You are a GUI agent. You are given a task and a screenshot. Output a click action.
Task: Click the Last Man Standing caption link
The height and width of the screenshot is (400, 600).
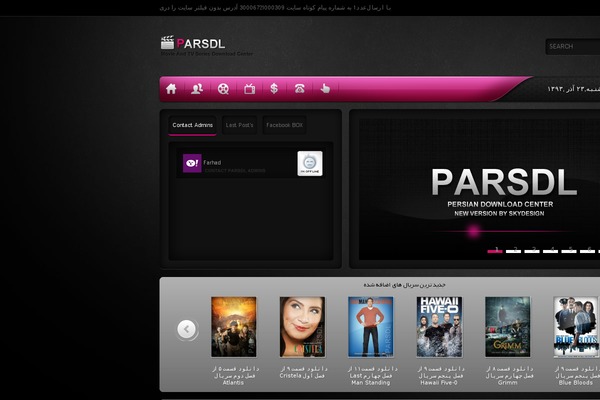[371, 376]
